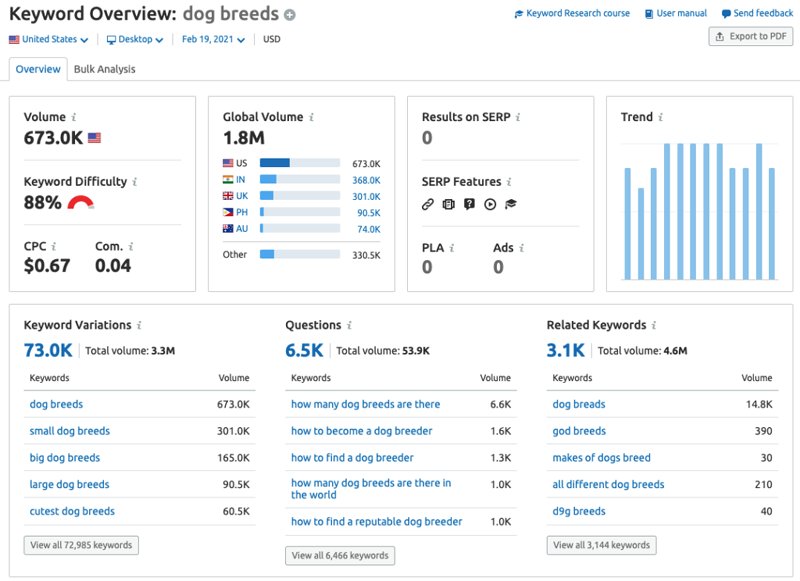Click the carousel SERP feature icon

pos(448,205)
